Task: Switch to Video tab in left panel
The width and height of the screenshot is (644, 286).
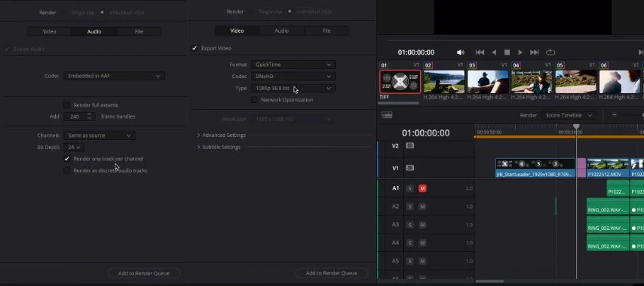Action: (50, 31)
